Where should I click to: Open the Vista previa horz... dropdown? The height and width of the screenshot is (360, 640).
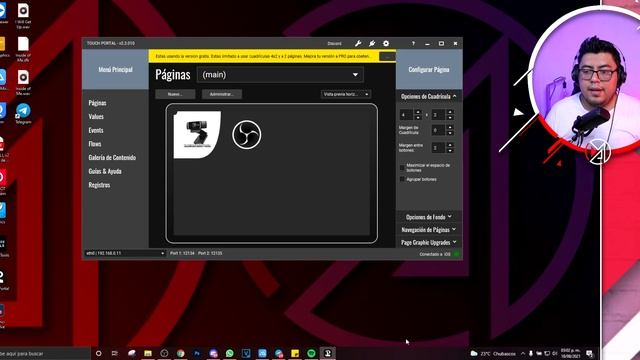[x=346, y=94]
